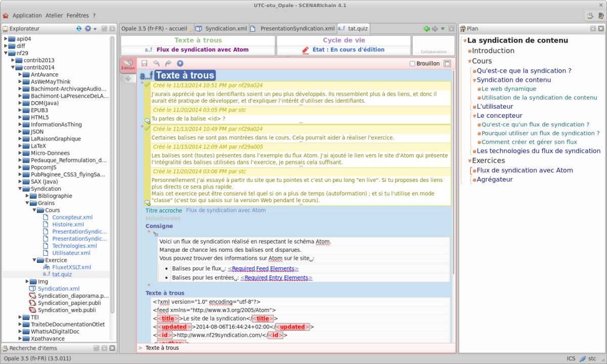Image resolution: width=607 pixels, height=364 pixels.
Task: Maximize the editor tab area
Action: pos(450,29)
